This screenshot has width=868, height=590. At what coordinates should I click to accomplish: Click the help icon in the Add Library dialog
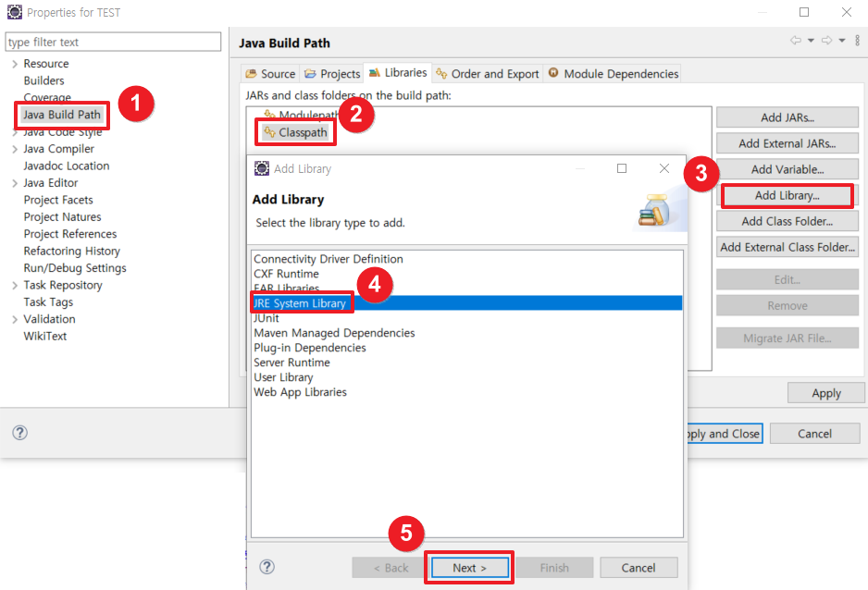[x=267, y=567]
